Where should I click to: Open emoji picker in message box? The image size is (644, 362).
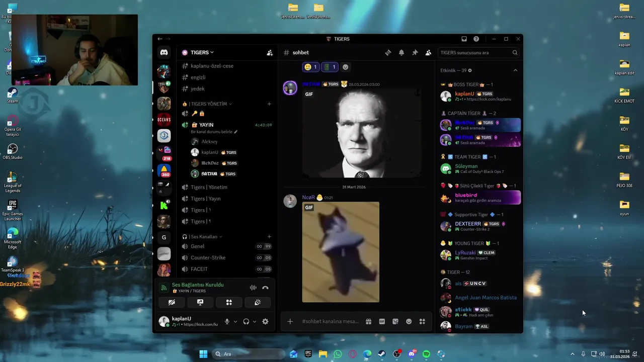pos(409,321)
